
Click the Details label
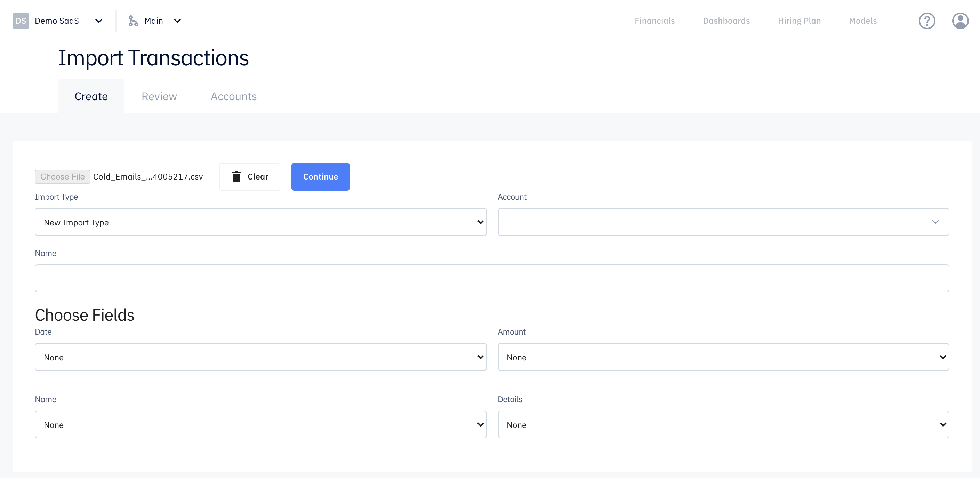510,399
